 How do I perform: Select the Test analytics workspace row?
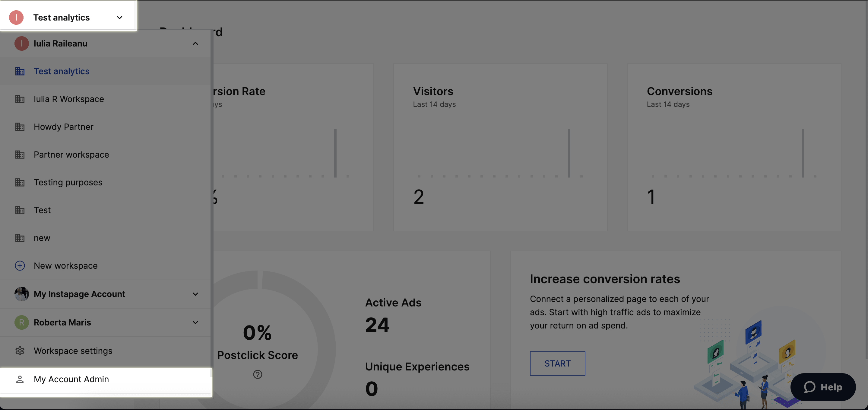106,71
